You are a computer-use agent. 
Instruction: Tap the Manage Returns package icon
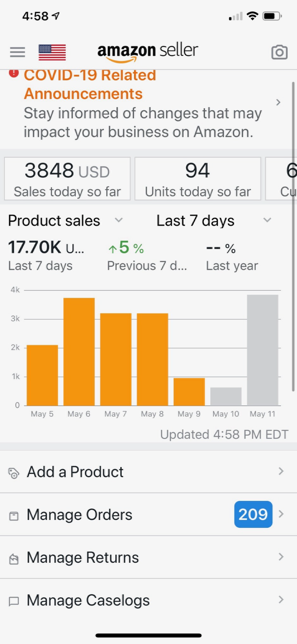14,559
